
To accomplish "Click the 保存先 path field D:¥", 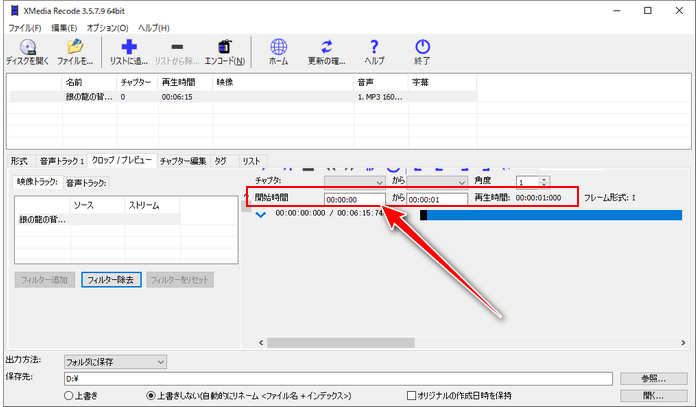I will click(x=338, y=379).
